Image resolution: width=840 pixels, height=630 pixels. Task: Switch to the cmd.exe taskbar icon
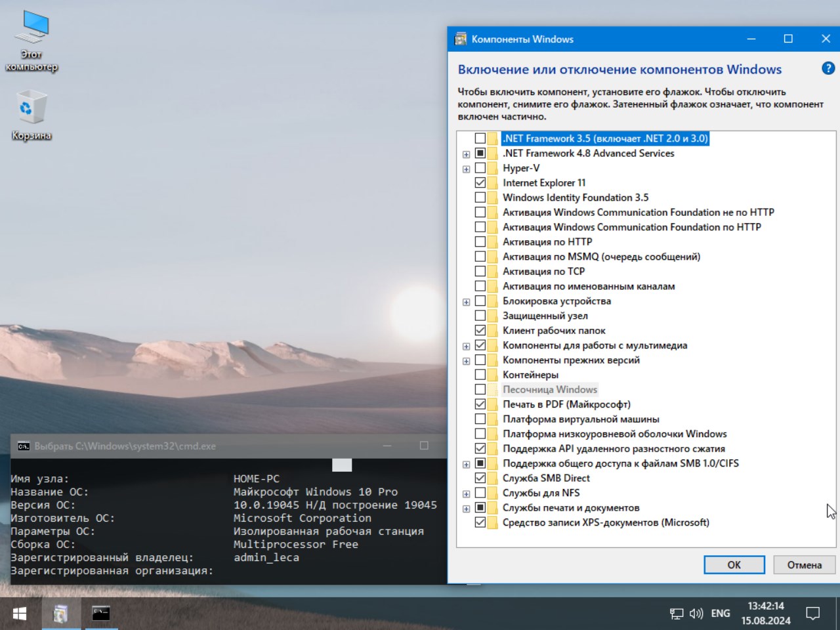[x=100, y=614]
